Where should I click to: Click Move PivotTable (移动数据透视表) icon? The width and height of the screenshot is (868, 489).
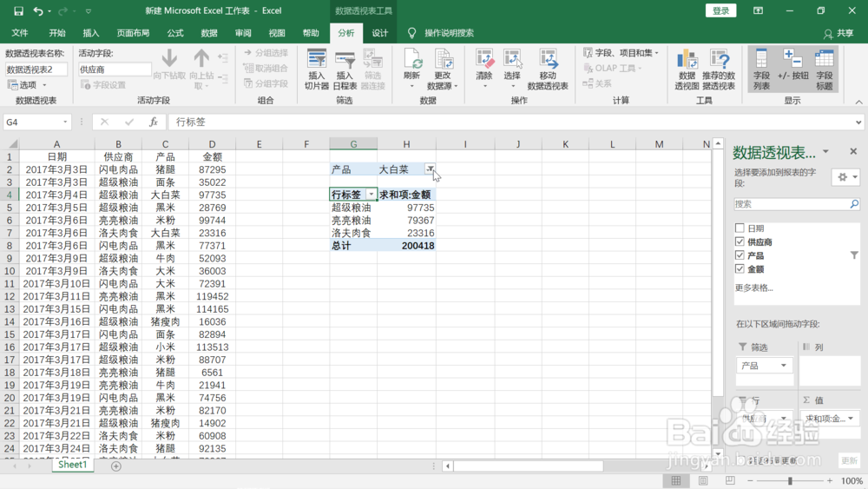548,69
